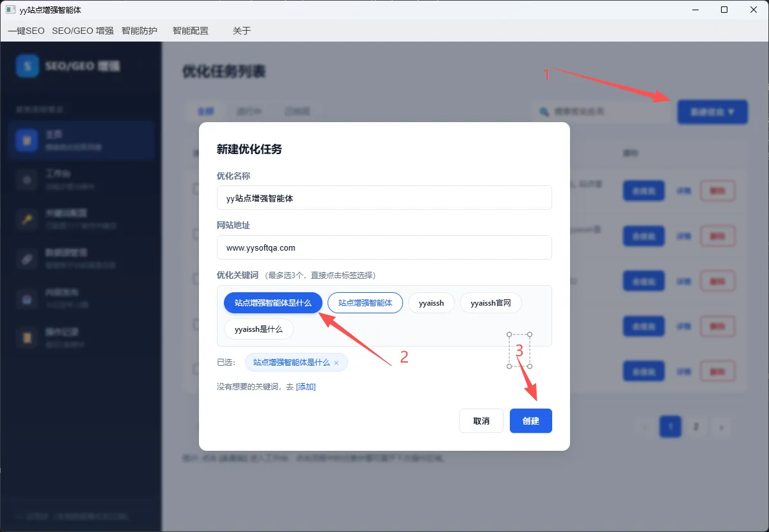Switch to the 进行中 tab in task list
The height and width of the screenshot is (532, 769).
coord(248,111)
